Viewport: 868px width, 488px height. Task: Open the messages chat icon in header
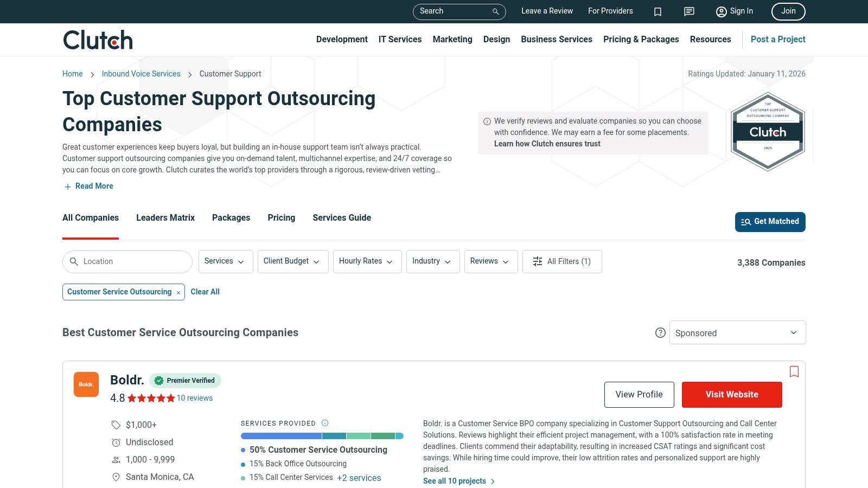689,11
